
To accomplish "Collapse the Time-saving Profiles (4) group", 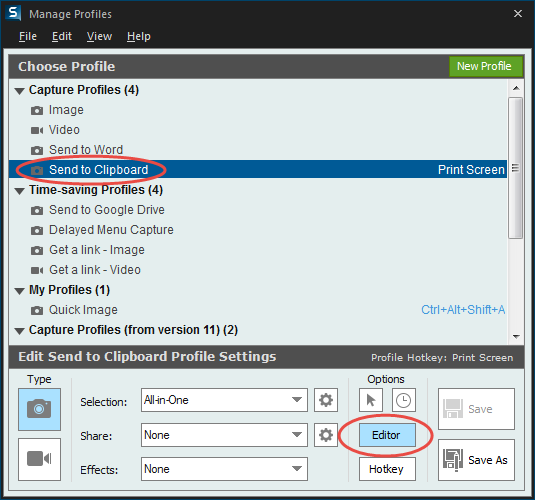I will 20,191.
